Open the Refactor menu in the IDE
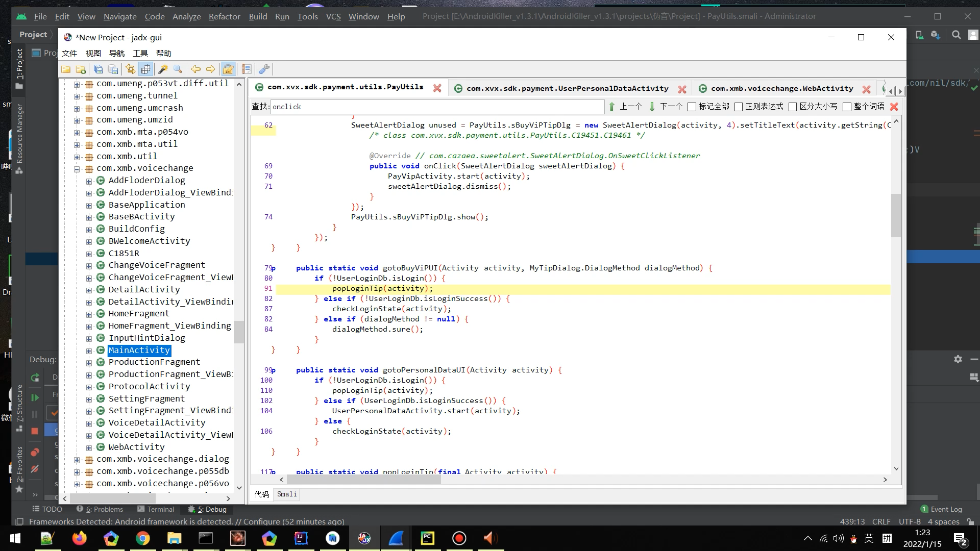Screen dimensions: 980x551 pos(224,16)
